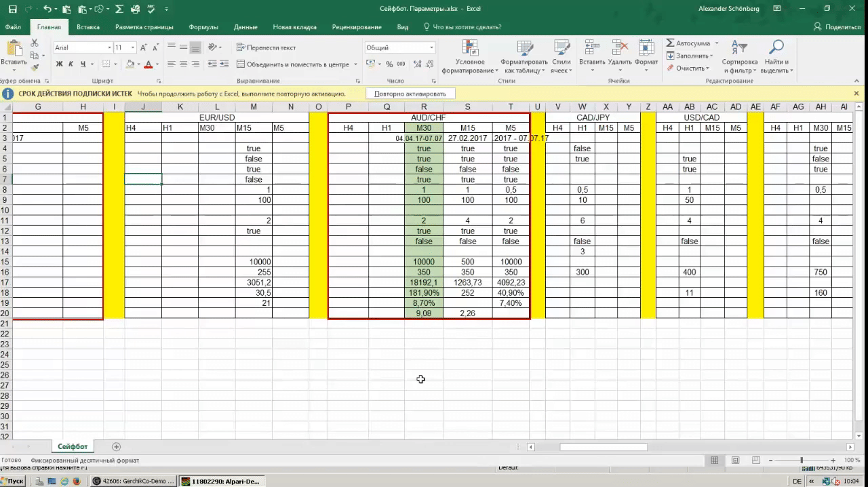868x487 pixels.
Task: Switch to the Вставка ribbon tab
Action: point(88,27)
